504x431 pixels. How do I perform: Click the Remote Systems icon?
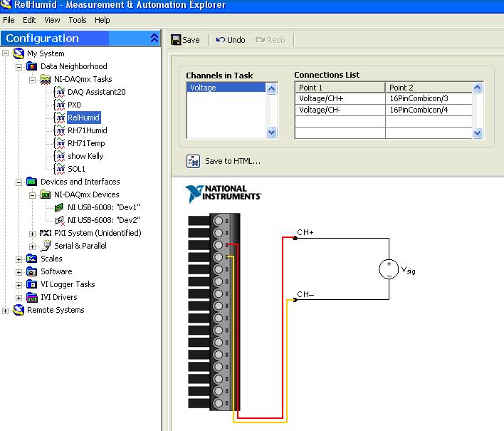click(19, 310)
